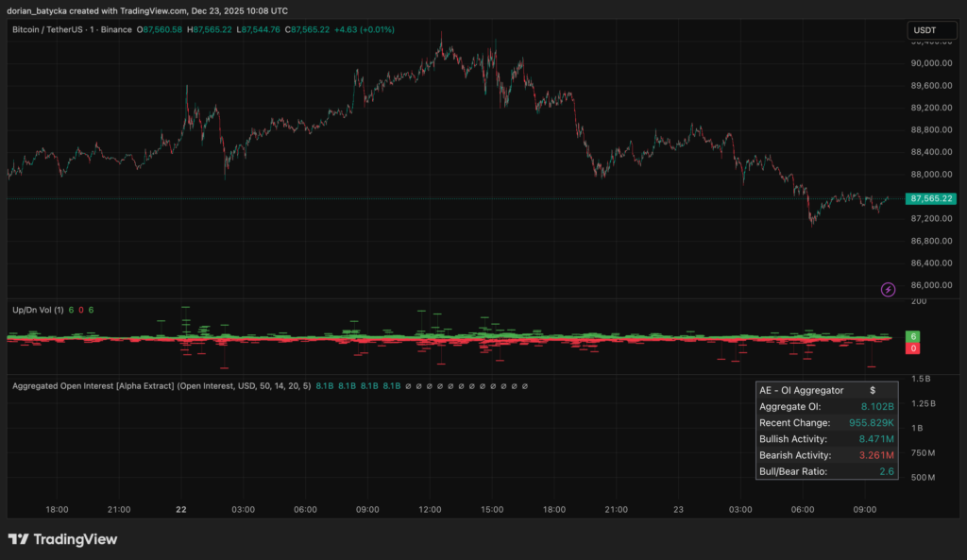Screen dimensions: 967x560
Task: Click the current price label 87,565.22
Action: (930, 199)
